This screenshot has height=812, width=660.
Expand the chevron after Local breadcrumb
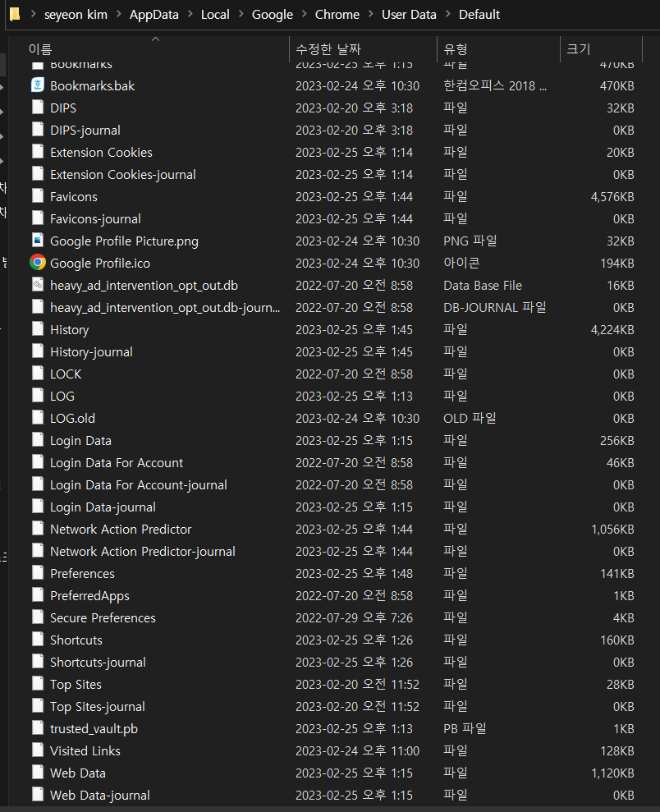click(241, 15)
